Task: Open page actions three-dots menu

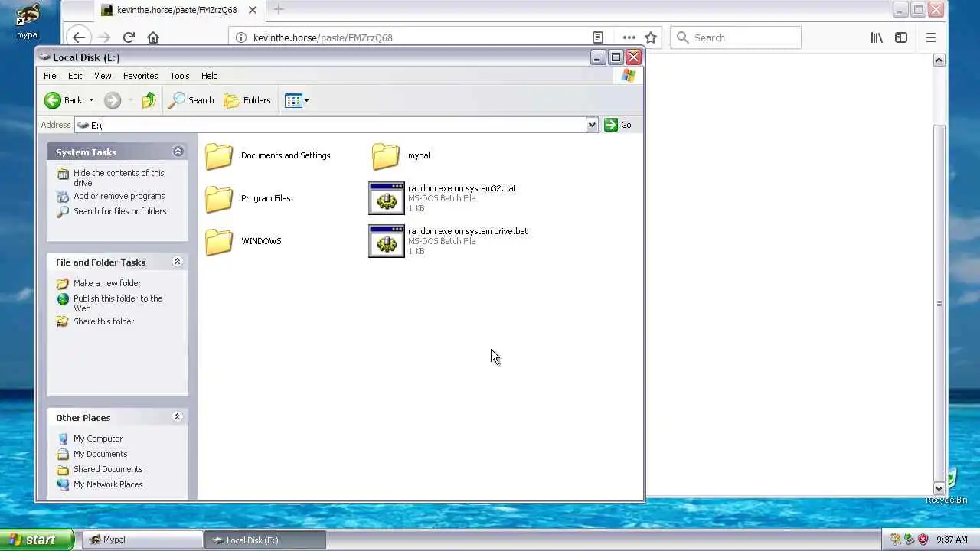Action: tap(629, 37)
